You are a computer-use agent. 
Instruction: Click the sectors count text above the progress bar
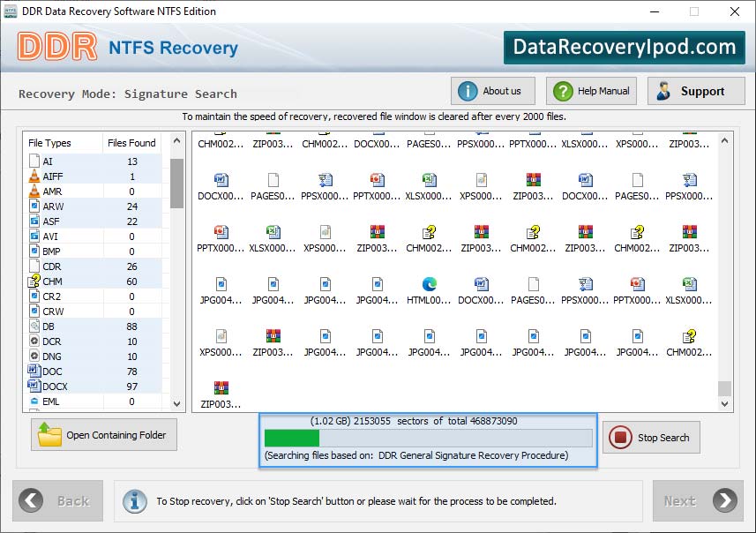pyautogui.click(x=414, y=421)
